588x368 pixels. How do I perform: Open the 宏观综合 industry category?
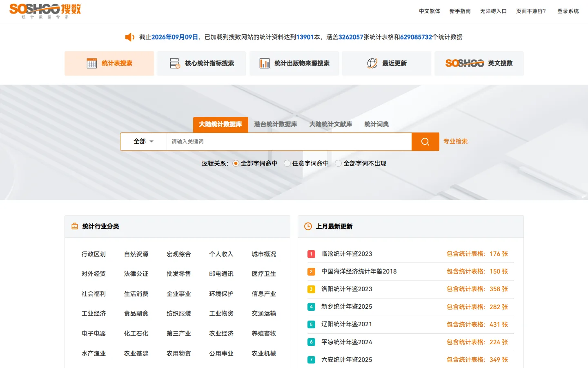(179, 254)
